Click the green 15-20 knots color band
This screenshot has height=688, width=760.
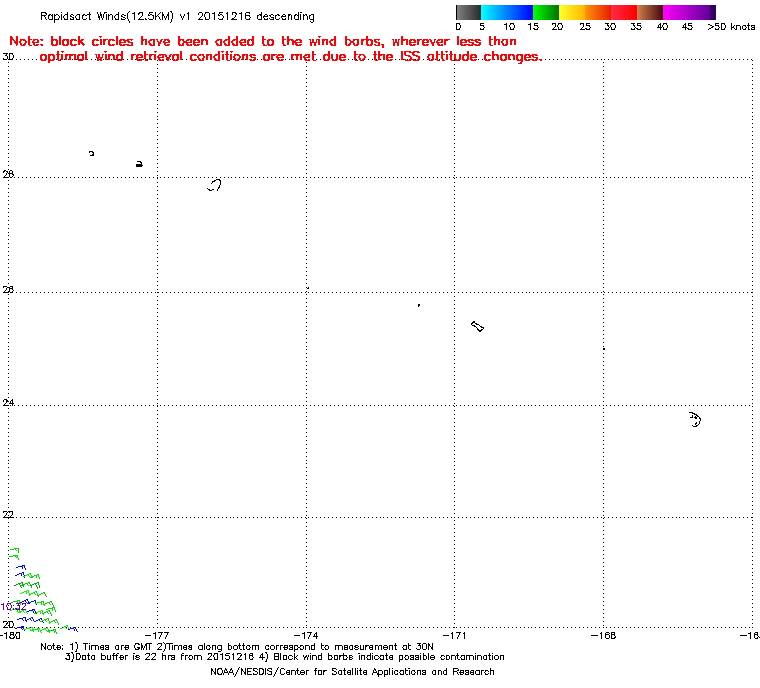pos(546,12)
